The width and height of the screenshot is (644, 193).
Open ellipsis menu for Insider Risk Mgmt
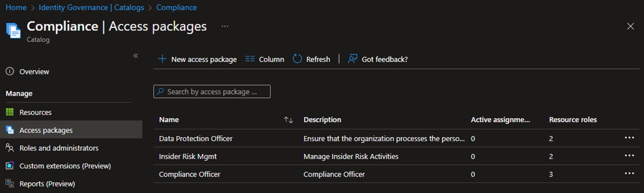(x=629, y=155)
